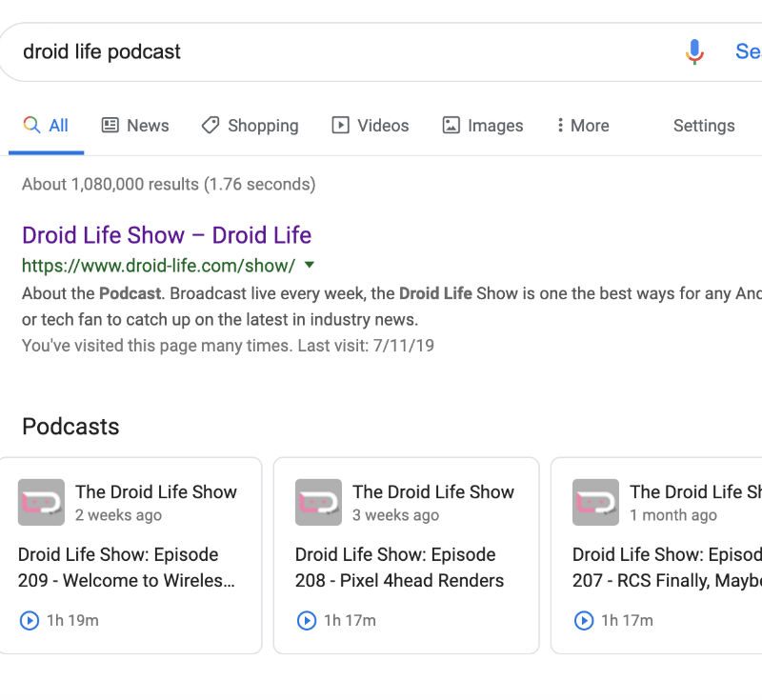Switch to the News tab
The width and height of the screenshot is (762, 700).
tap(134, 126)
